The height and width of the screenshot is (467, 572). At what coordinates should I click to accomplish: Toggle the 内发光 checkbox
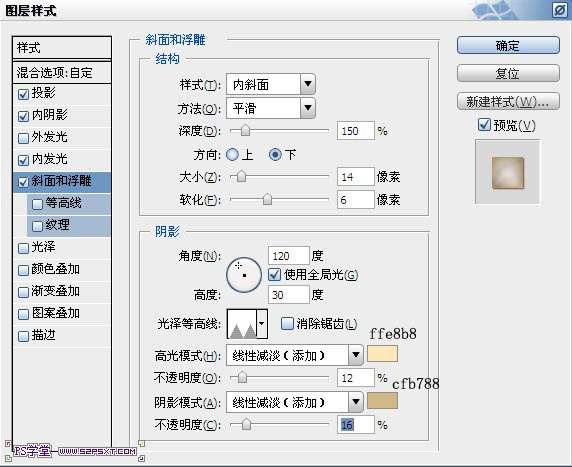coord(23,160)
